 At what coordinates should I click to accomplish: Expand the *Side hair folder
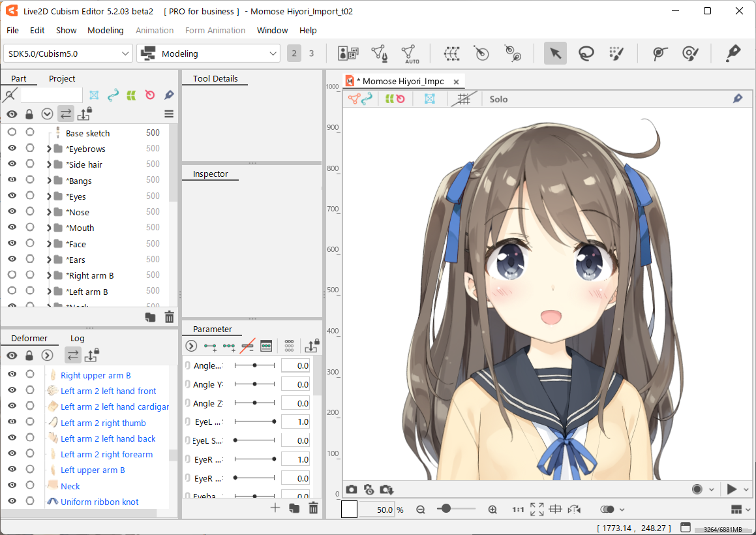click(49, 165)
